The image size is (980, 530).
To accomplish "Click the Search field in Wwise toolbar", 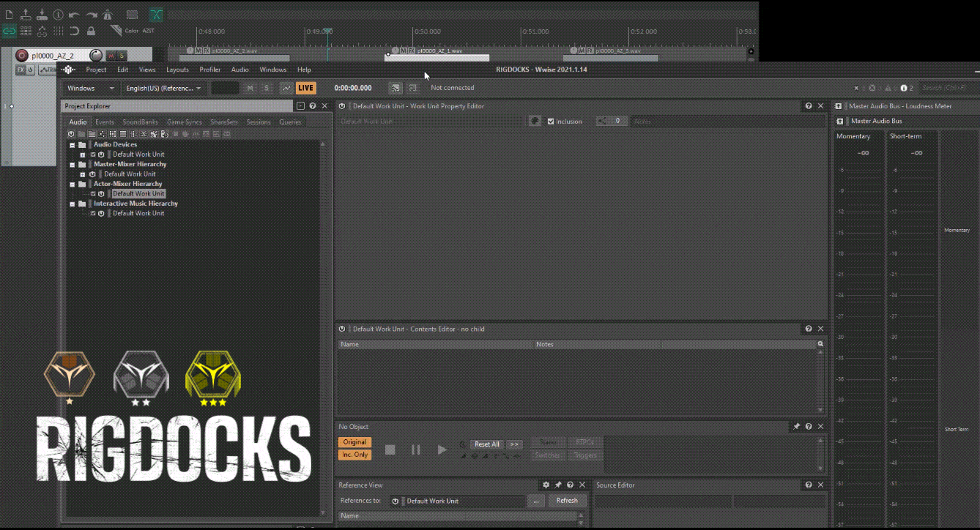I will [949, 88].
